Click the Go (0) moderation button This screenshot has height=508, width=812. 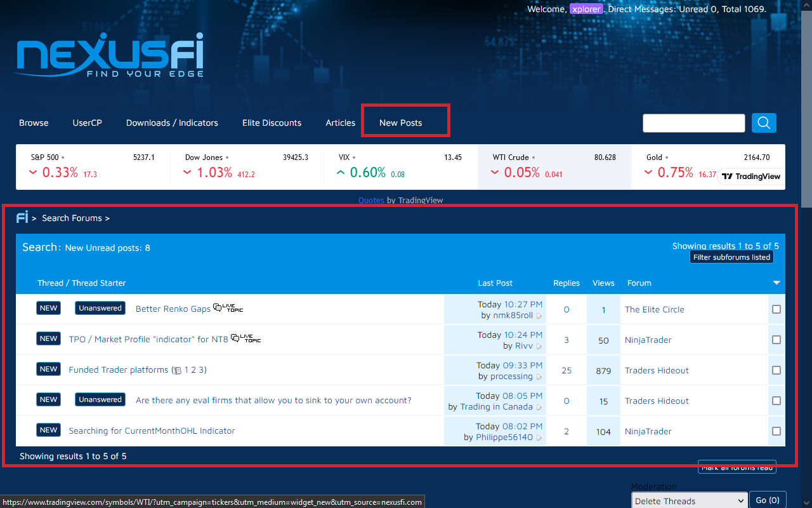tap(768, 500)
